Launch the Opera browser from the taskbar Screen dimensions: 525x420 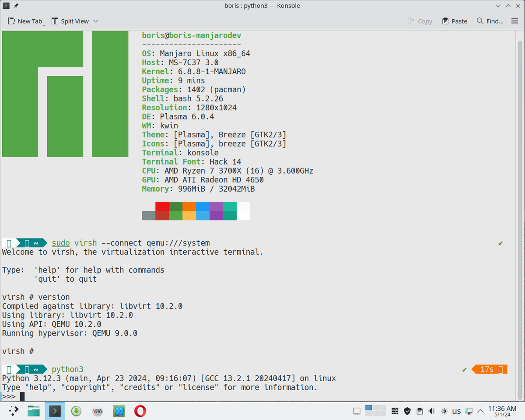pos(140,411)
